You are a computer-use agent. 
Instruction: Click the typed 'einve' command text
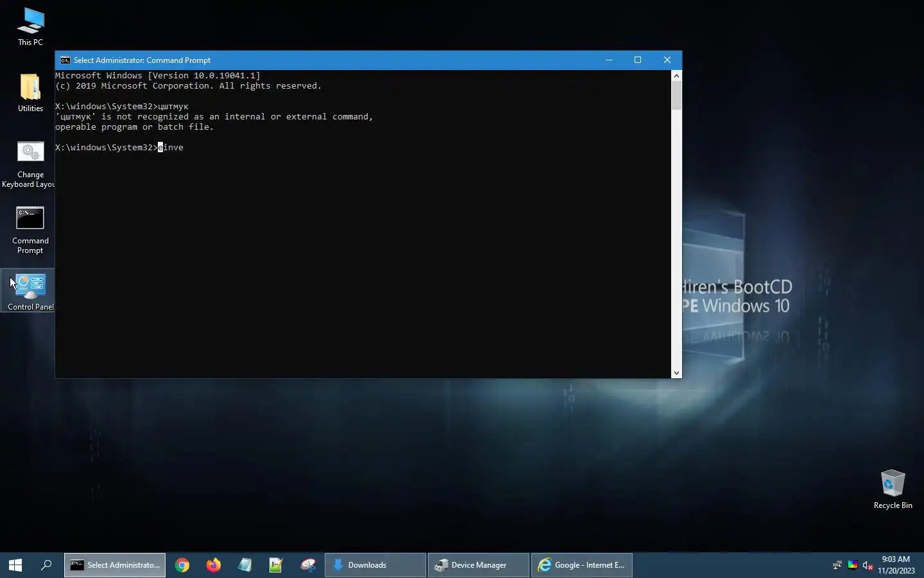click(171, 148)
